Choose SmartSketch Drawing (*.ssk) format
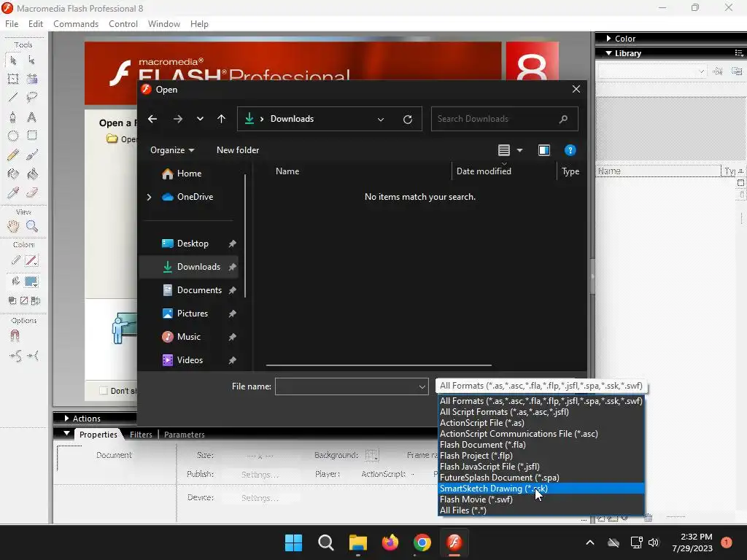This screenshot has width=747, height=560. point(541,489)
